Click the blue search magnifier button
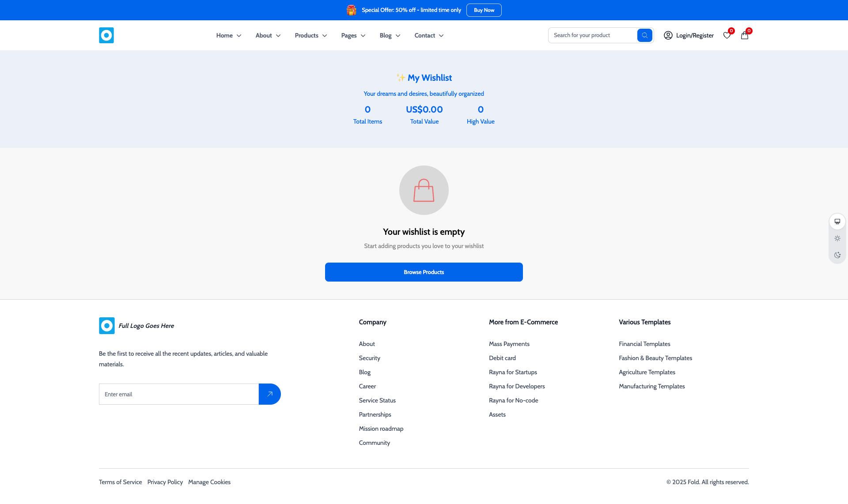This screenshot has width=848, height=504. pyautogui.click(x=644, y=35)
